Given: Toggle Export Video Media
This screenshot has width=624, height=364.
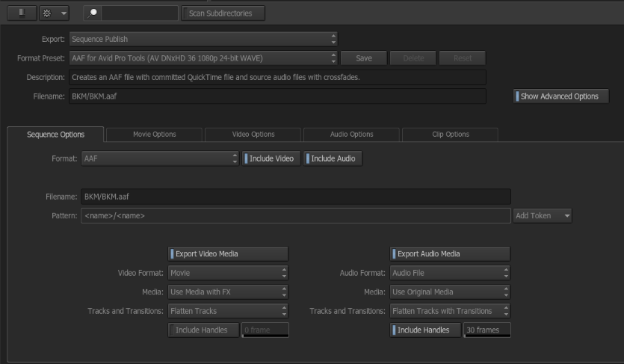Looking at the screenshot, I should click(x=228, y=254).
